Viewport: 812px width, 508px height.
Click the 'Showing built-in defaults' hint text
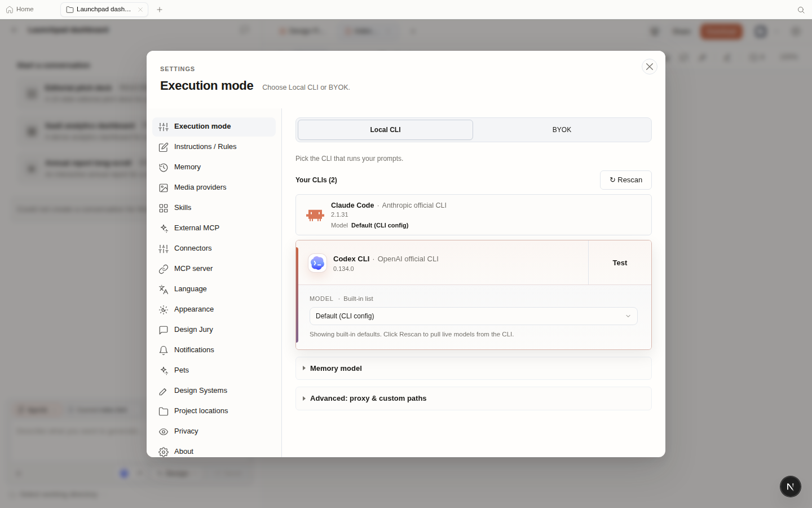pyautogui.click(x=412, y=334)
